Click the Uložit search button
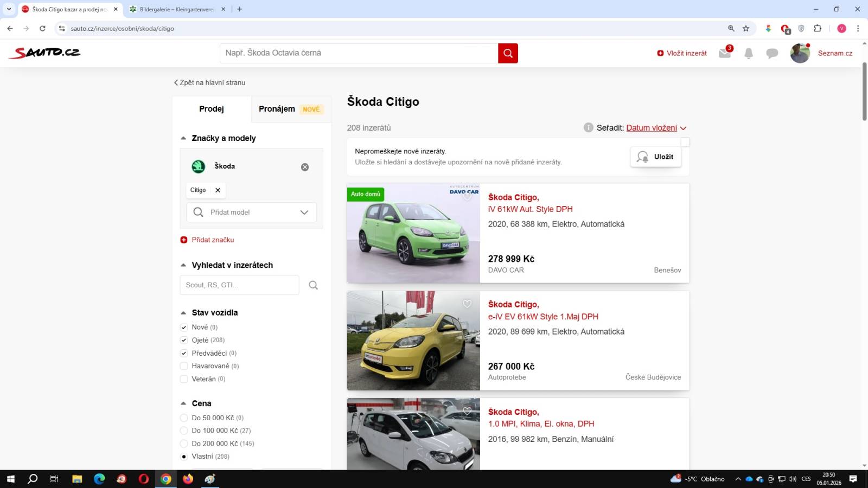Screen dimensions: 868x488 [655, 157]
